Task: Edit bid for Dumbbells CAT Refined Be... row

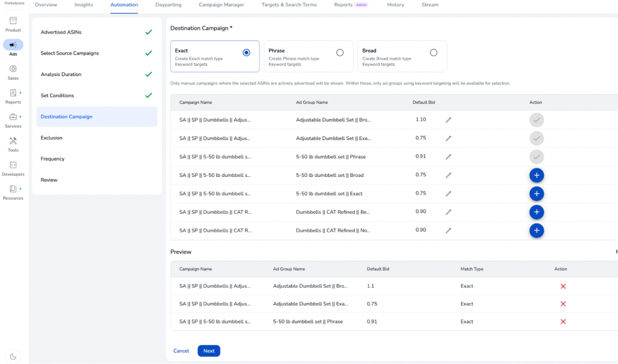Action: pyautogui.click(x=448, y=212)
